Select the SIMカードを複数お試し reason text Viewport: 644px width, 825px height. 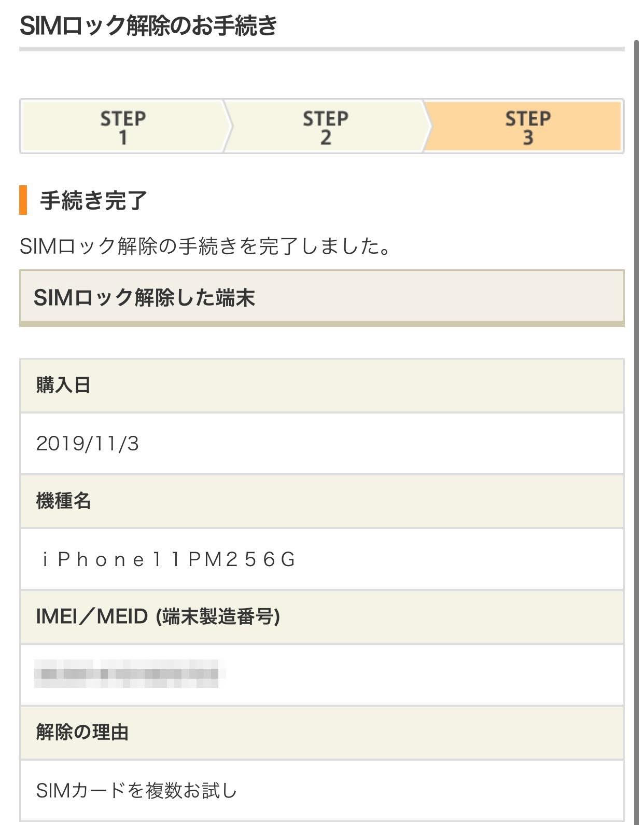coord(136,790)
